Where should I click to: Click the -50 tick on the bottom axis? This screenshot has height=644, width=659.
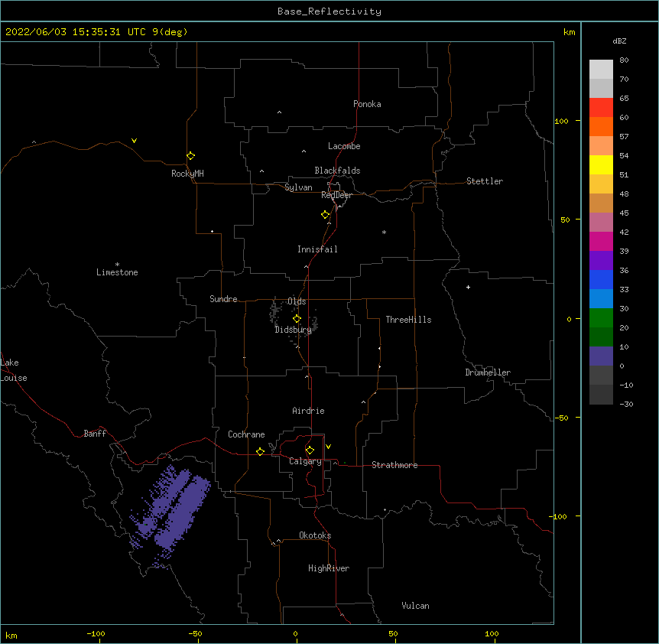click(x=195, y=634)
